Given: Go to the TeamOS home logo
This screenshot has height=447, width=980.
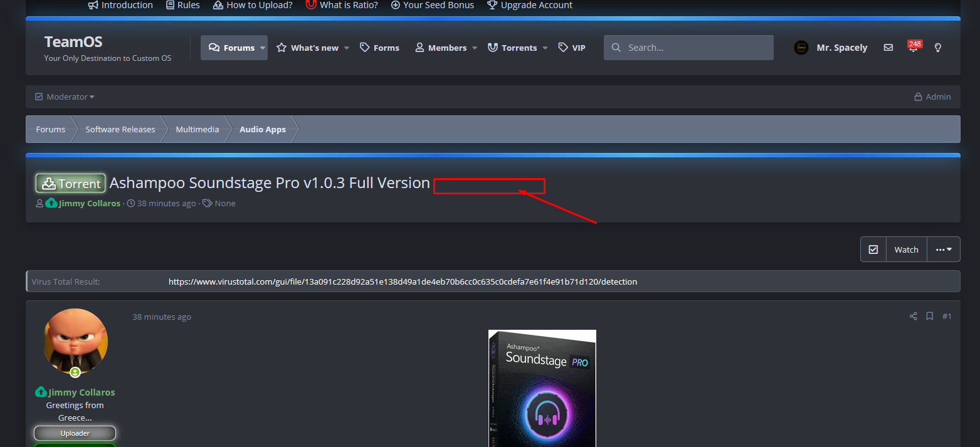Looking at the screenshot, I should coord(73,42).
